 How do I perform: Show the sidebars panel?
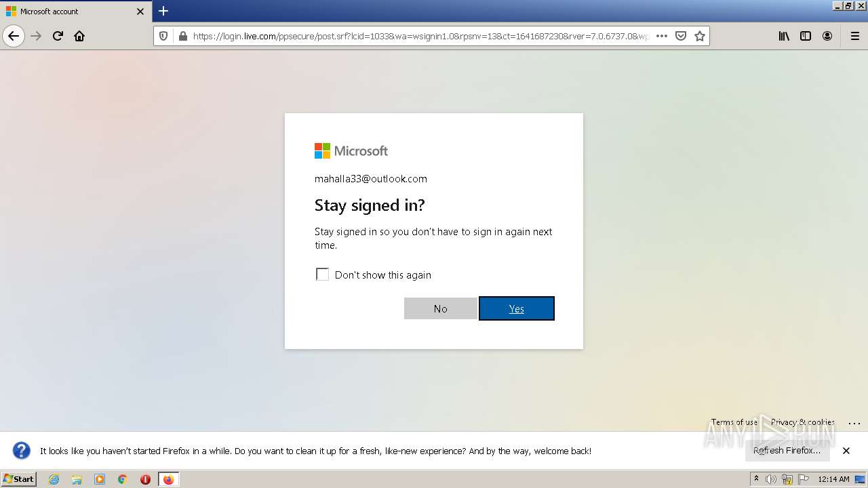click(806, 36)
